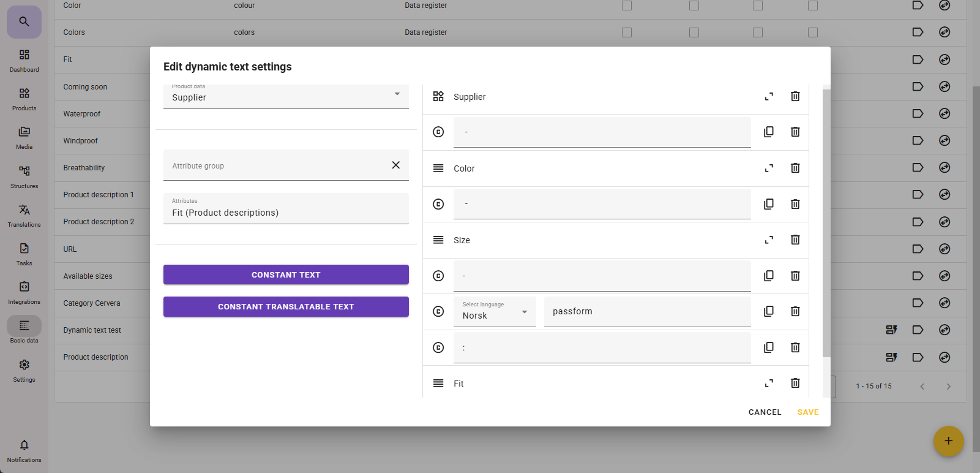Open Notifications bell in the sidebar
This screenshot has width=980, height=473.
24,449
